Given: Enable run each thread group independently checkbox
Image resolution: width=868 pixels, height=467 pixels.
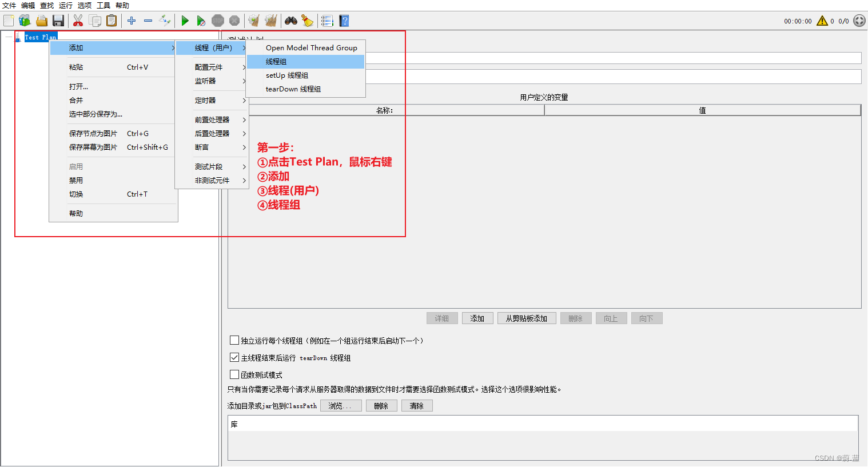Looking at the screenshot, I should coord(234,340).
